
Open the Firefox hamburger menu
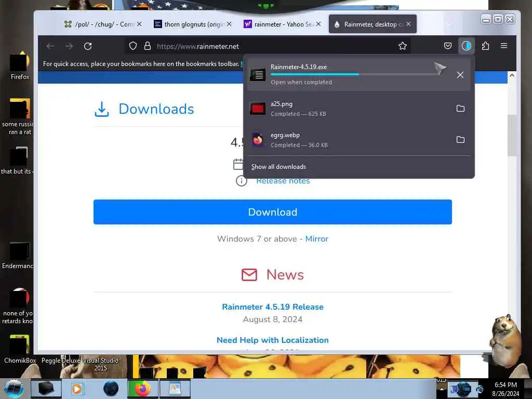click(504, 46)
